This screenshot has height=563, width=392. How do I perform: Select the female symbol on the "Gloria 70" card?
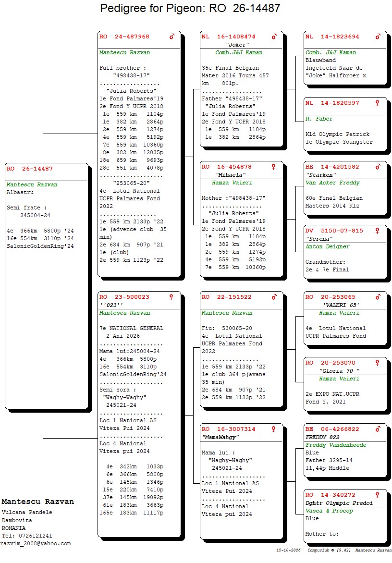(x=377, y=363)
